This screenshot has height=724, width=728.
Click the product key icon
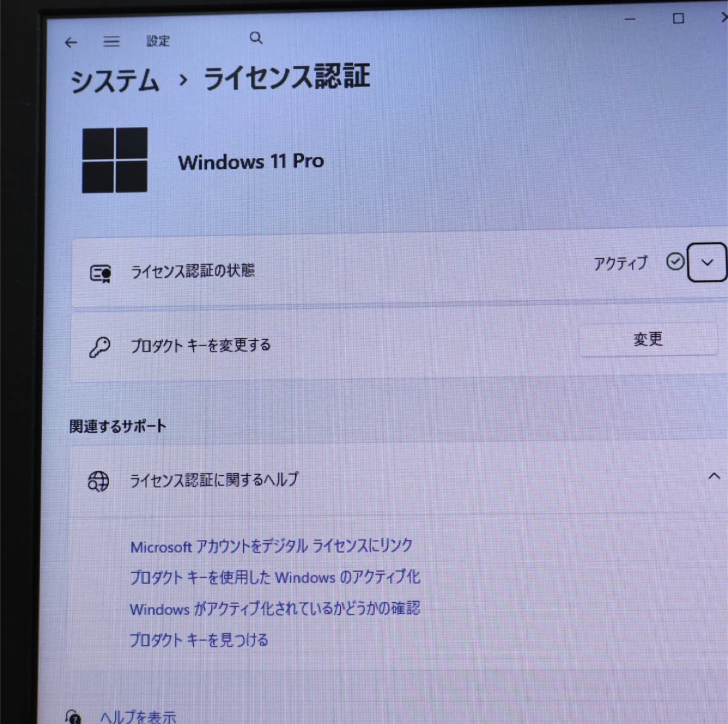(100, 347)
